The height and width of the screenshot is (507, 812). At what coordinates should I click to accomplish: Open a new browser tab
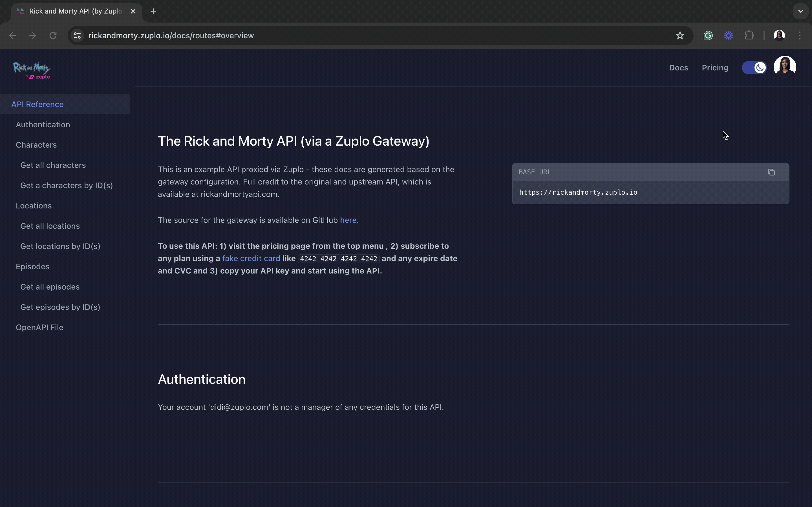[154, 11]
